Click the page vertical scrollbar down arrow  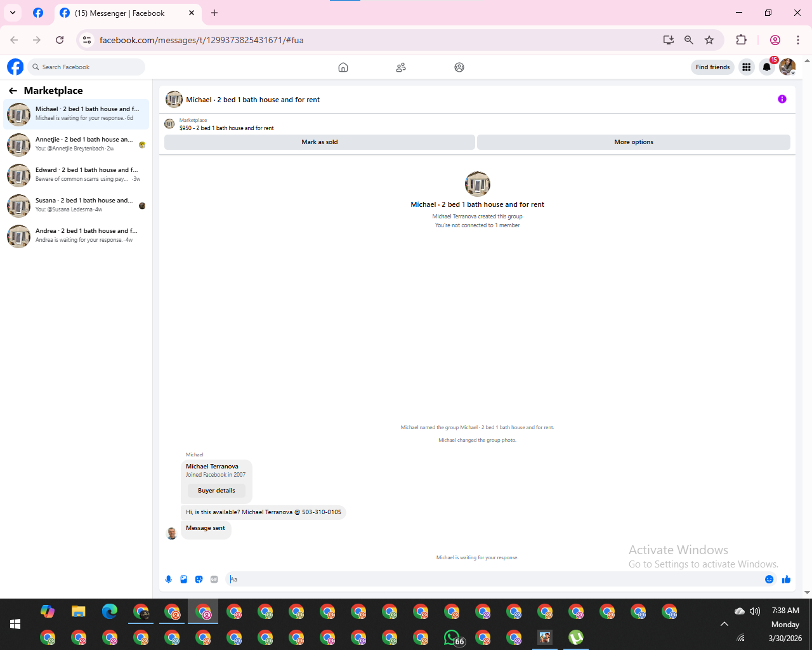click(x=807, y=592)
